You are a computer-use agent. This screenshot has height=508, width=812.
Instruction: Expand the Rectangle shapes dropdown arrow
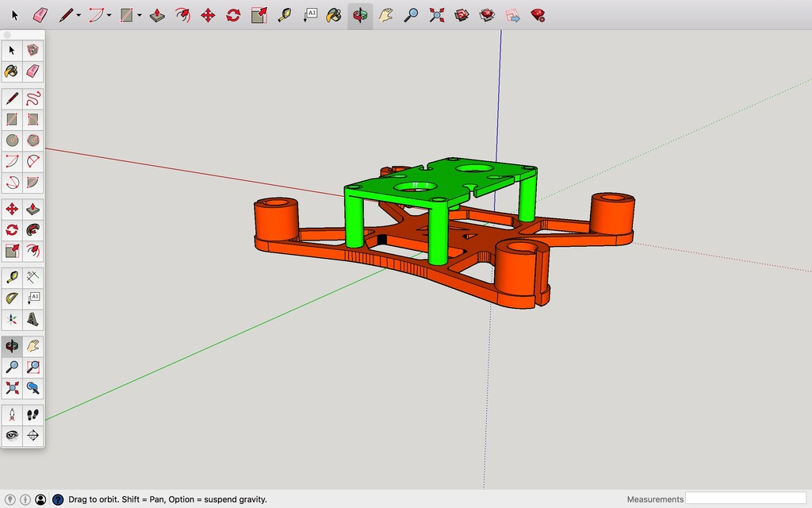coord(139,15)
